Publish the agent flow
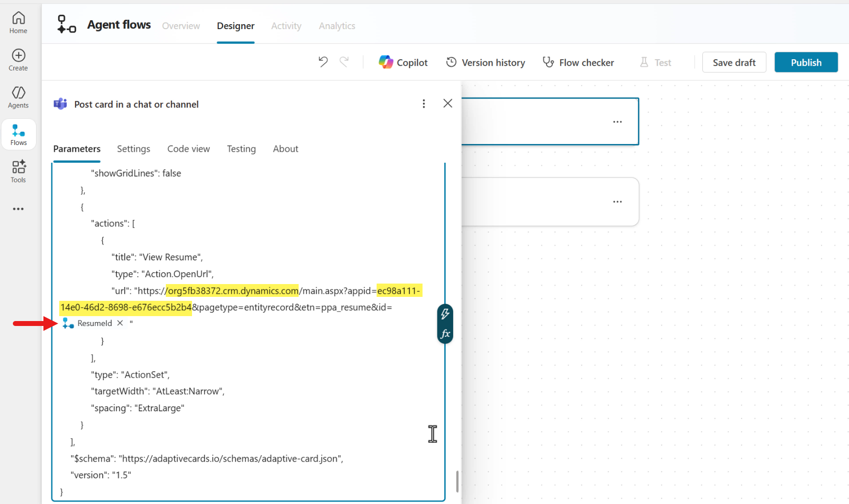 (806, 62)
